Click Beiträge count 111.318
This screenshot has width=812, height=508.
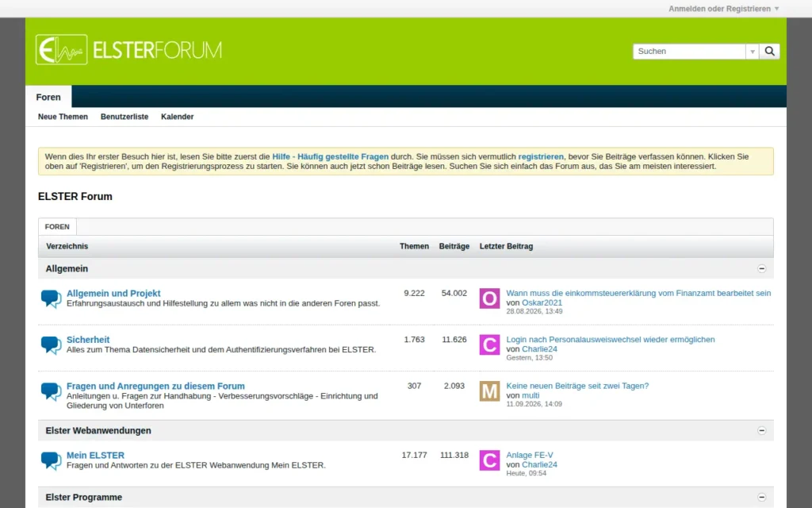[454, 455]
